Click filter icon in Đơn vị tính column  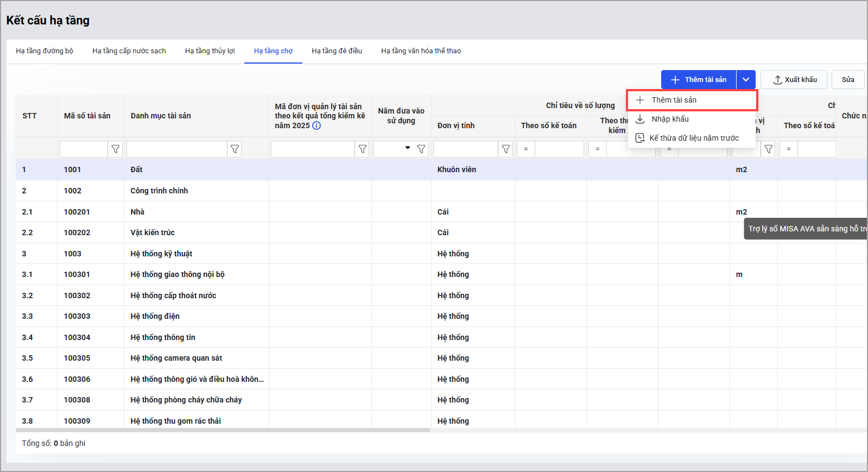point(505,149)
